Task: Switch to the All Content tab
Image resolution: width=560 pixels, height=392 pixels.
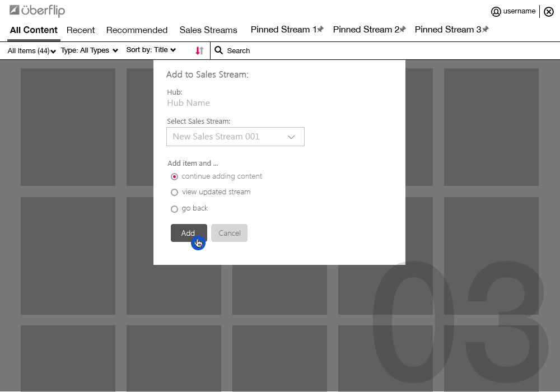Action: tap(34, 30)
